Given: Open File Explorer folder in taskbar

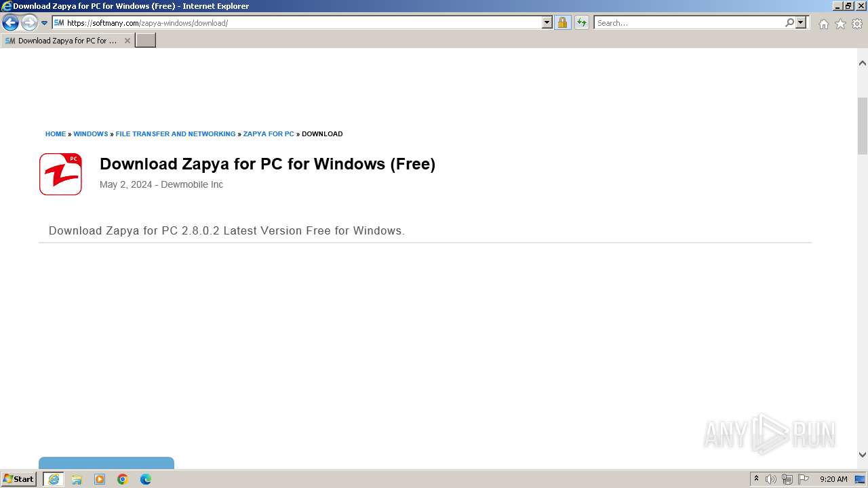Looking at the screenshot, I should coord(77,479).
